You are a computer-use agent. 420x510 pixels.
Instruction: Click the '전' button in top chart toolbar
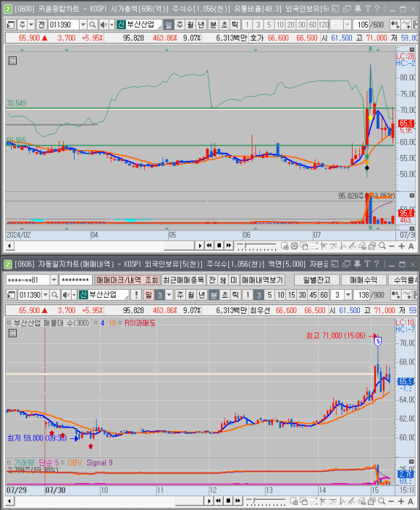point(41,25)
